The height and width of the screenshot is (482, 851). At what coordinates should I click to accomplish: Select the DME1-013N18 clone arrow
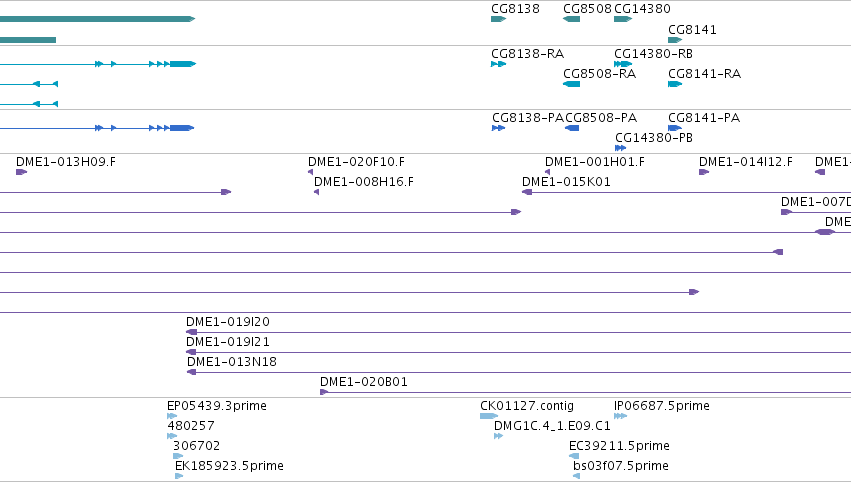(x=191, y=372)
